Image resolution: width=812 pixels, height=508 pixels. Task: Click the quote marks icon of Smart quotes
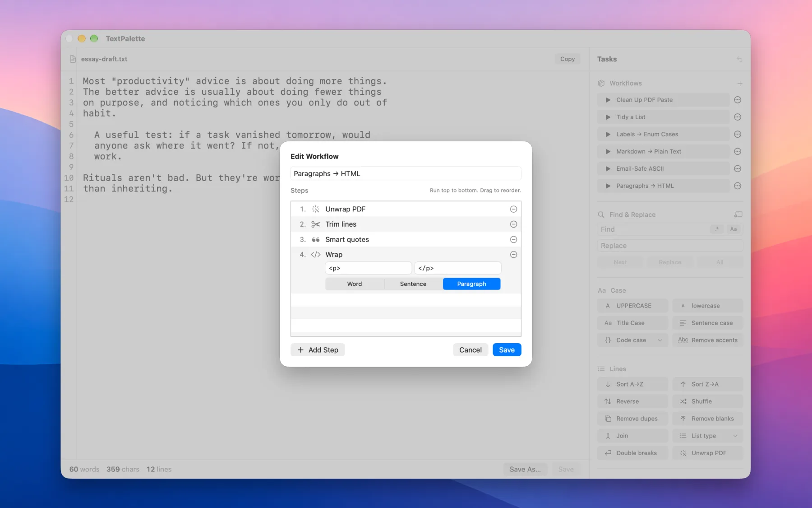coord(316,239)
